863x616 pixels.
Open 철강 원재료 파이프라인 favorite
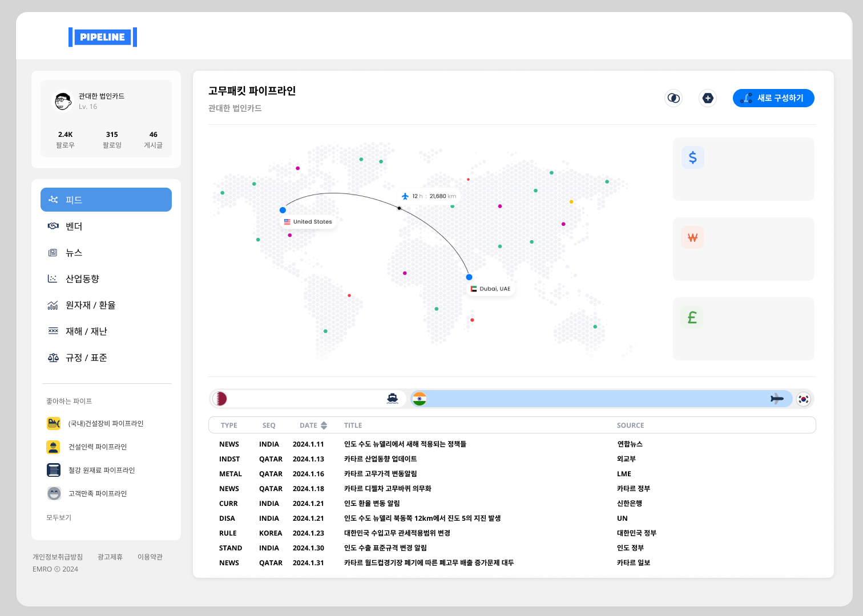pyautogui.click(x=101, y=470)
